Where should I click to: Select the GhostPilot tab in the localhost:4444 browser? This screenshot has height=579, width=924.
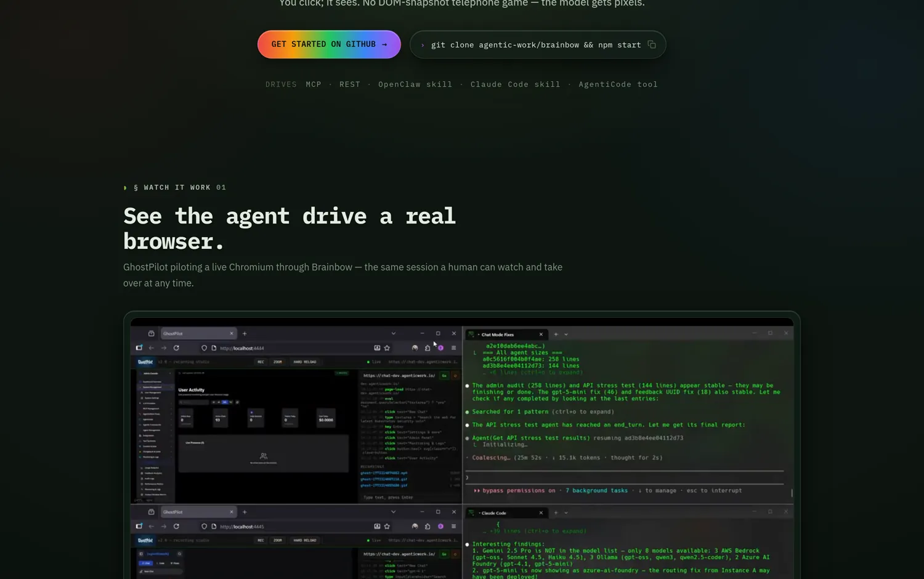(198, 334)
